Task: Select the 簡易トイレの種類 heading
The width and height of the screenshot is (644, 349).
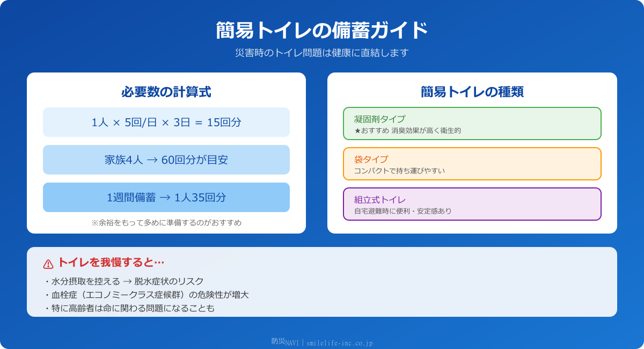Action: (x=472, y=92)
